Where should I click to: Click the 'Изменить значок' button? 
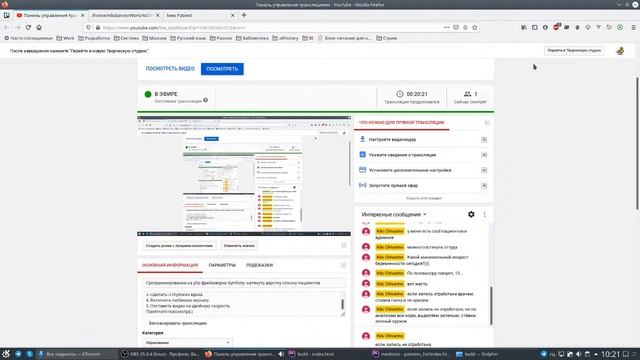239,246
